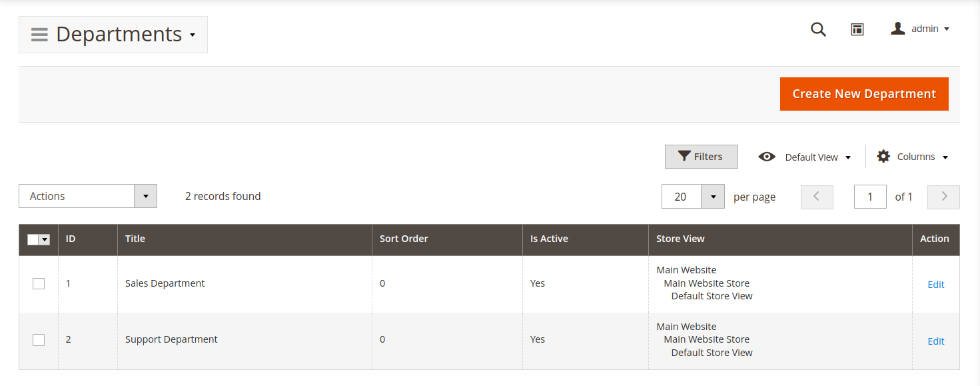Open the Actions dropdown

click(88, 196)
